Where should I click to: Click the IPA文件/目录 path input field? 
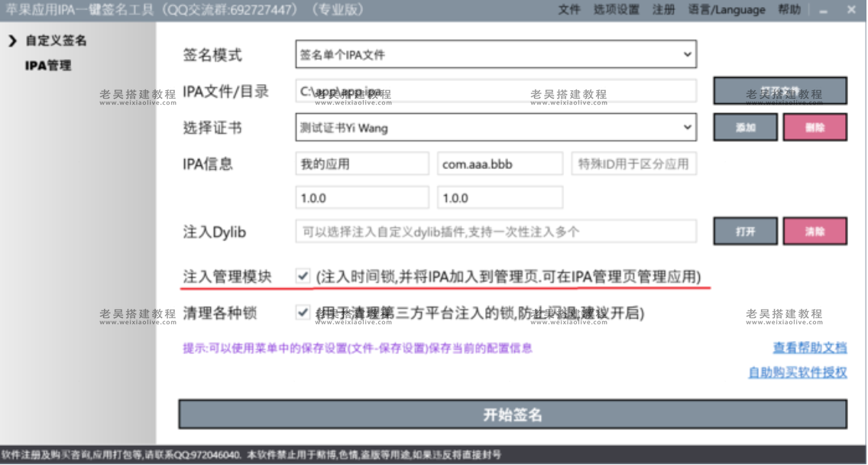tap(495, 91)
